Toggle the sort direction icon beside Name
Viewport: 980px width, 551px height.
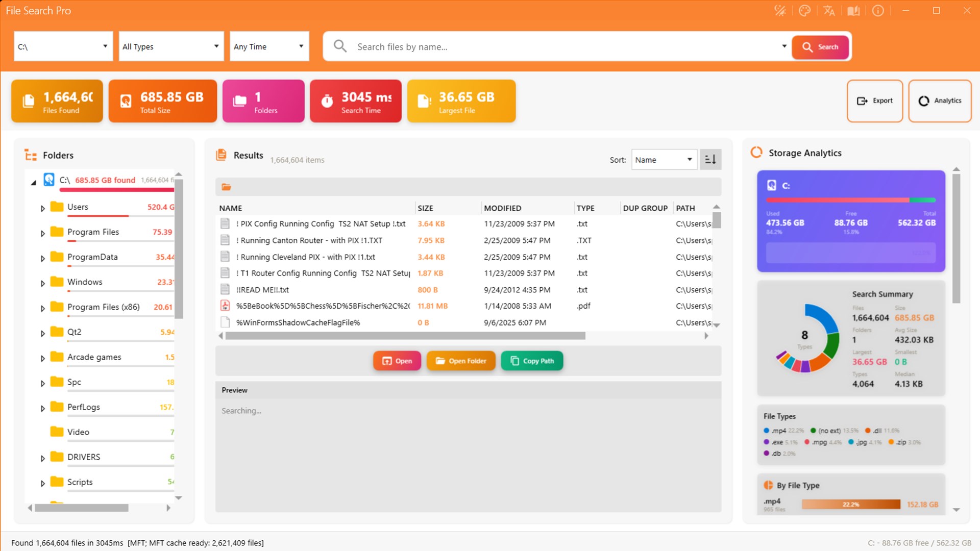tap(710, 160)
